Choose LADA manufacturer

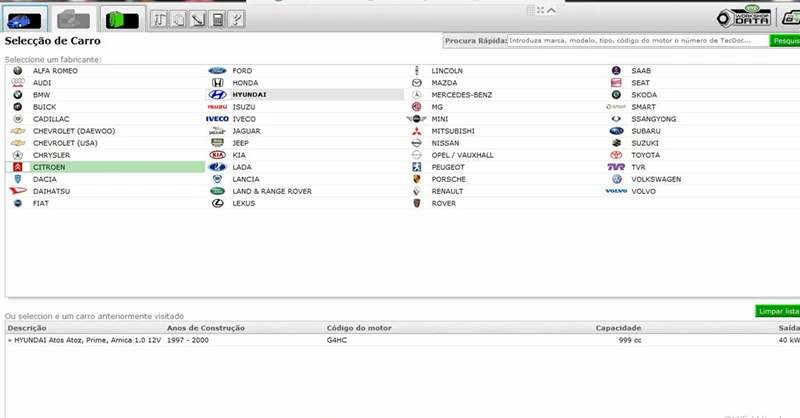coord(242,167)
